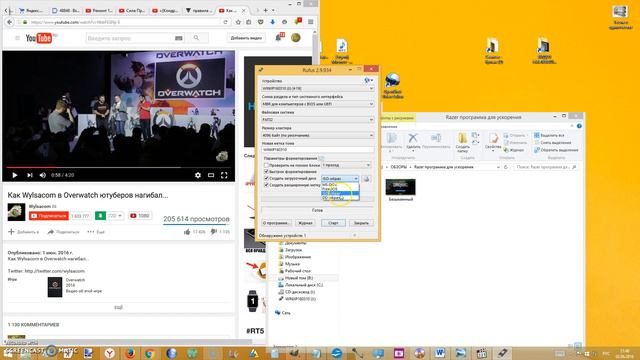Toggle the create extended label checkbox
Screen dimensions: 640x360
click(x=267, y=185)
